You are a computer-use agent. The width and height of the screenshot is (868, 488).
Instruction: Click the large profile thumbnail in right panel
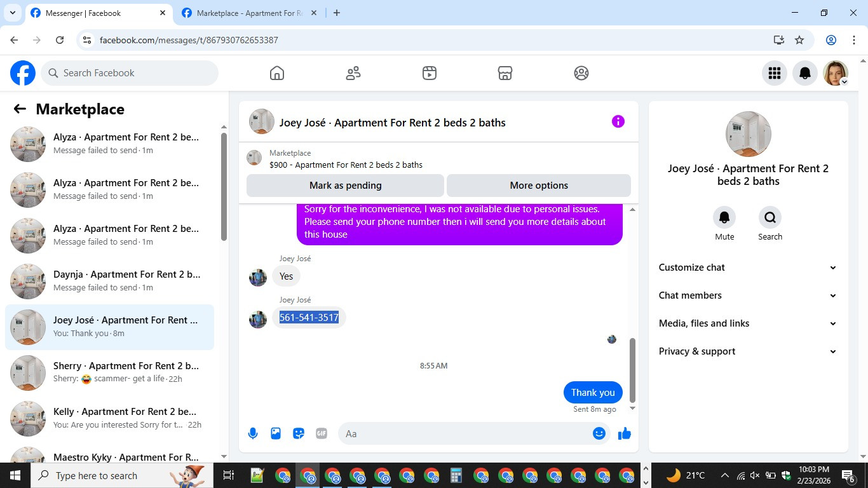coord(749,134)
